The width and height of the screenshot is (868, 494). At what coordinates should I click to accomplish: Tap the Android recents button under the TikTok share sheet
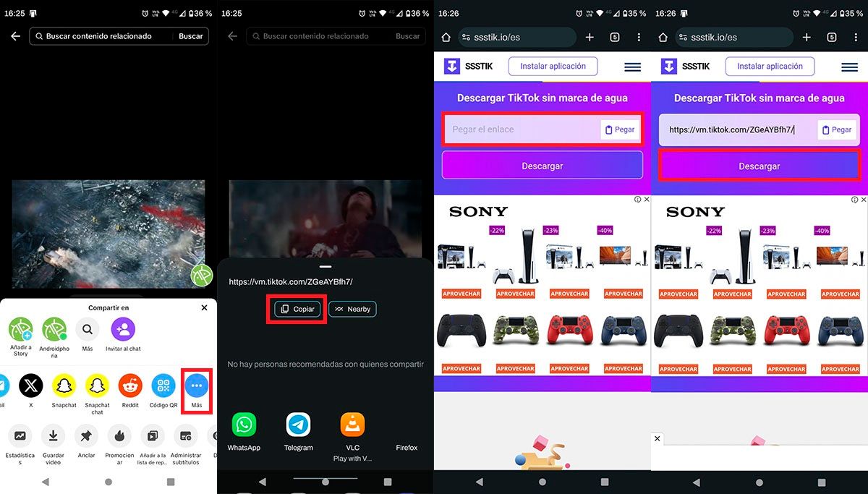coord(171,482)
